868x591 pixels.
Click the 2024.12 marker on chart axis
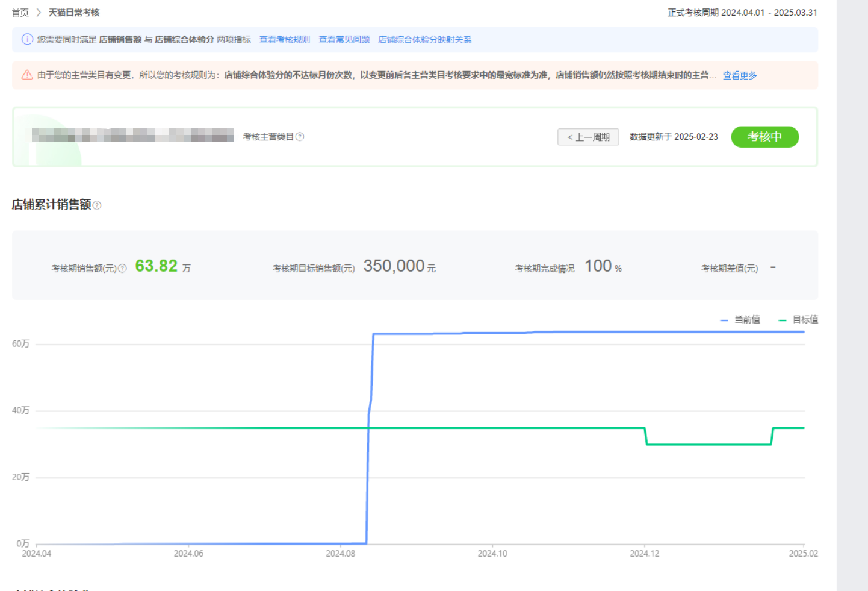(x=644, y=553)
